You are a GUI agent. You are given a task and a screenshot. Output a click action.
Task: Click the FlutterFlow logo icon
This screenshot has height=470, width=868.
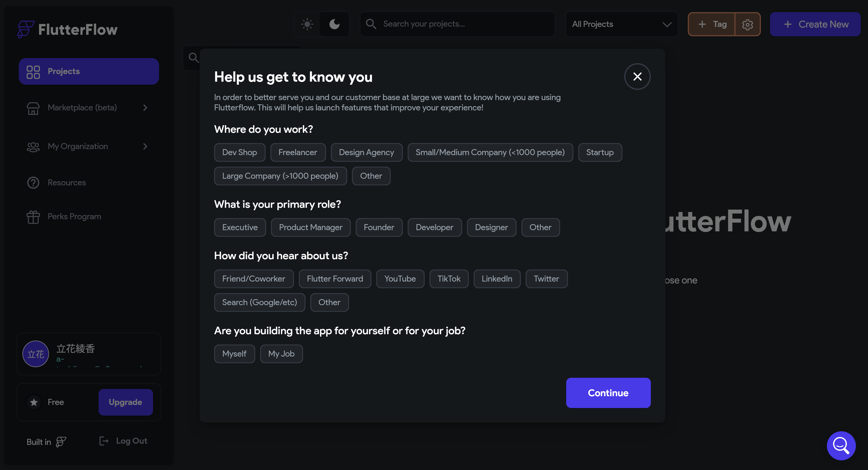point(26,29)
